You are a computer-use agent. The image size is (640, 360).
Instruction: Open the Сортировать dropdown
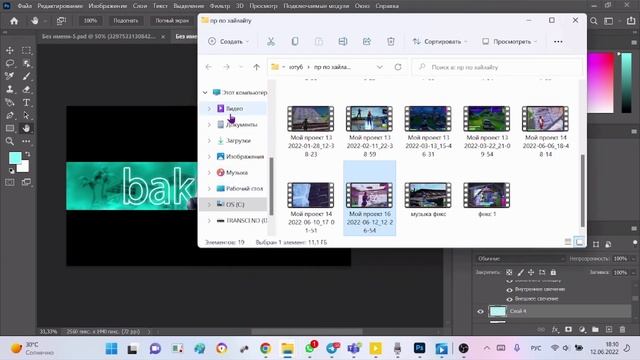click(439, 42)
